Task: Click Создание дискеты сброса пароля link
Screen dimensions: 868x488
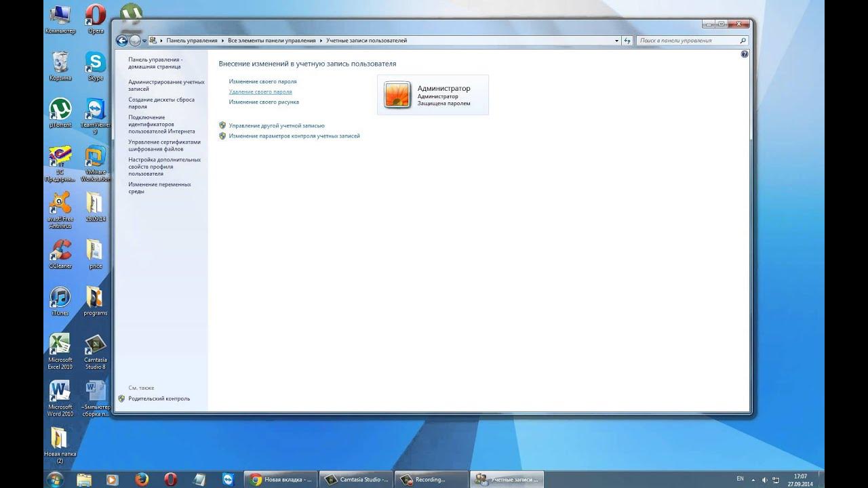Action: (x=161, y=103)
